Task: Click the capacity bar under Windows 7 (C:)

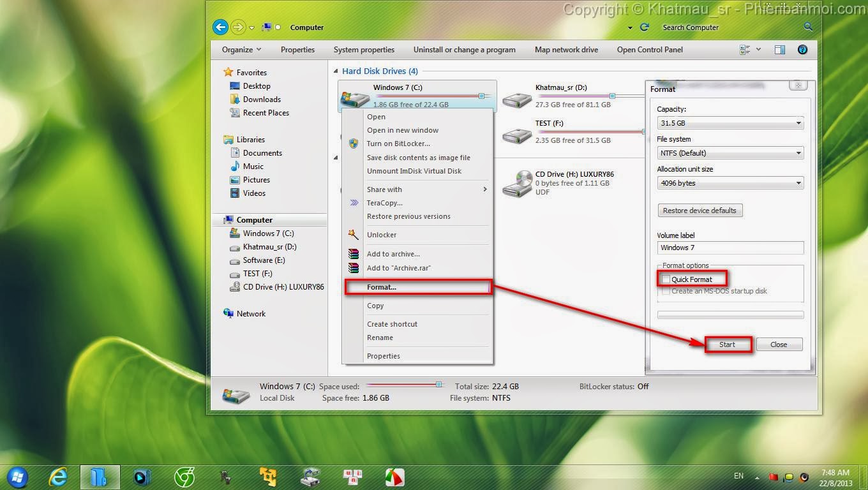Action: pyautogui.click(x=428, y=96)
